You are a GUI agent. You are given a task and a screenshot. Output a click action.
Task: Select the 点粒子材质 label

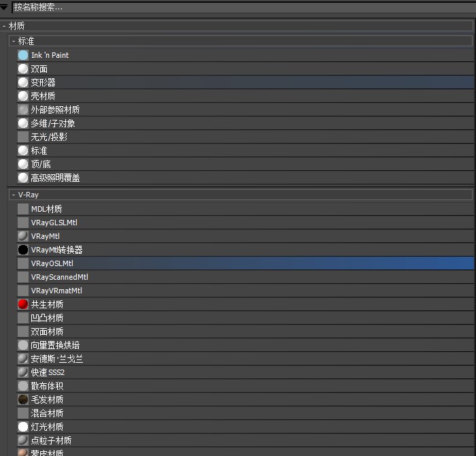tap(51, 440)
